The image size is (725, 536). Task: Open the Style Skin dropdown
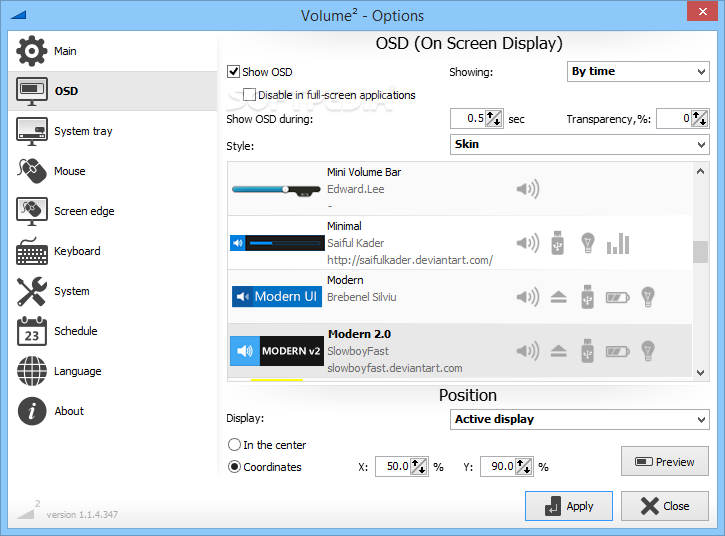[580, 144]
